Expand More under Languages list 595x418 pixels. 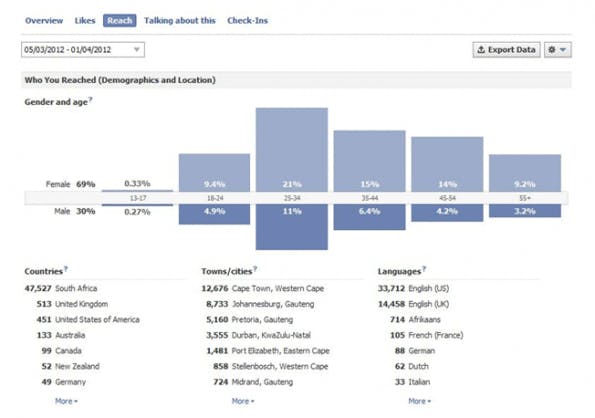[419, 401]
